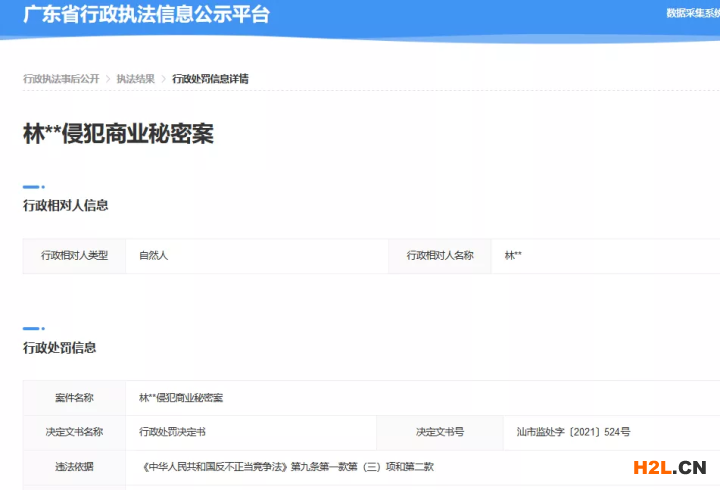This screenshot has height=490, width=720.
Task: Select the 行政处罚信息详情 breadcrumb text
Action: pyautogui.click(x=210, y=79)
